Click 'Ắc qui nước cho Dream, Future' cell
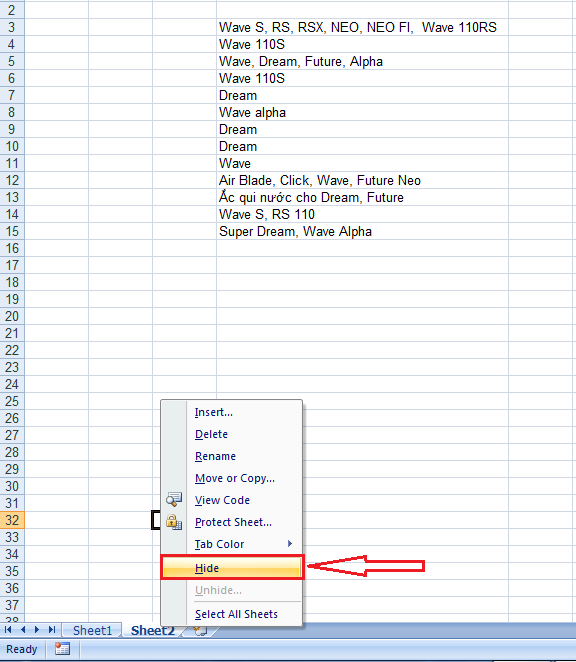Screen dimensions: 576x662 362,197
